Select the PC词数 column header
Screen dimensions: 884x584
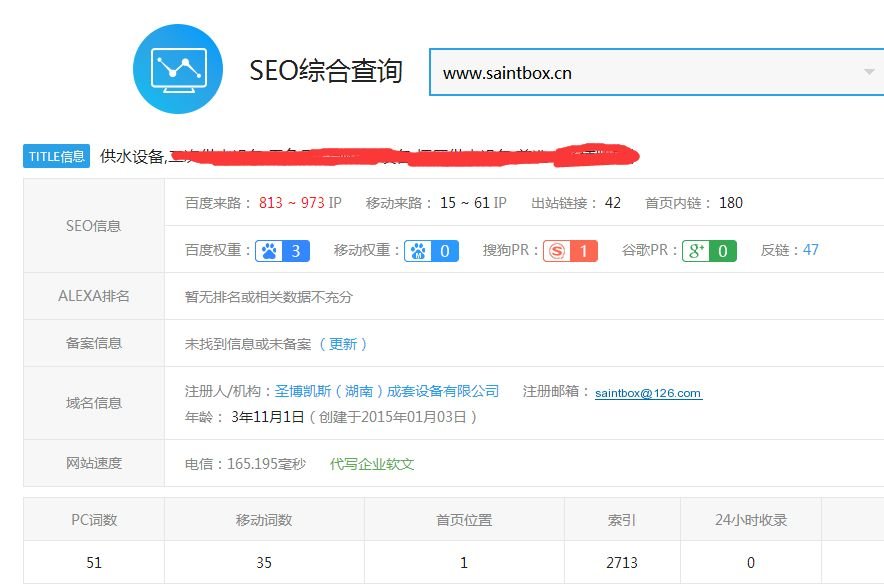point(94,520)
